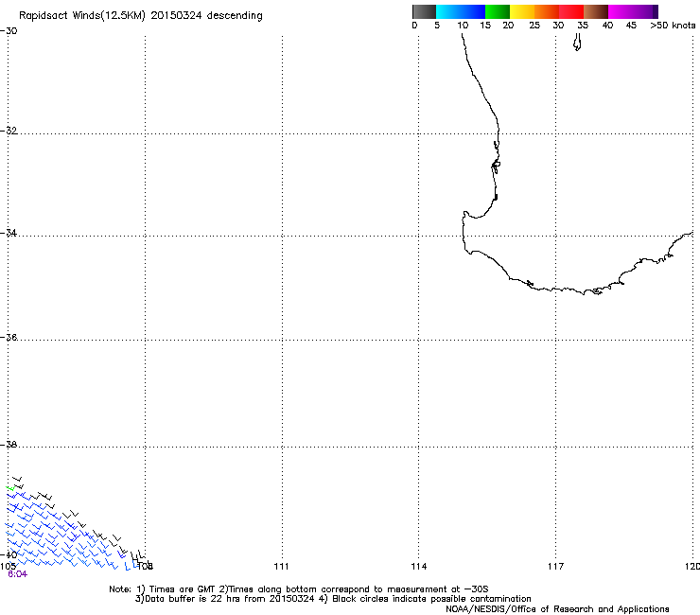Click the gray 0-5 knots color segment
Viewport: 700px width, 615px height.
click(x=424, y=11)
